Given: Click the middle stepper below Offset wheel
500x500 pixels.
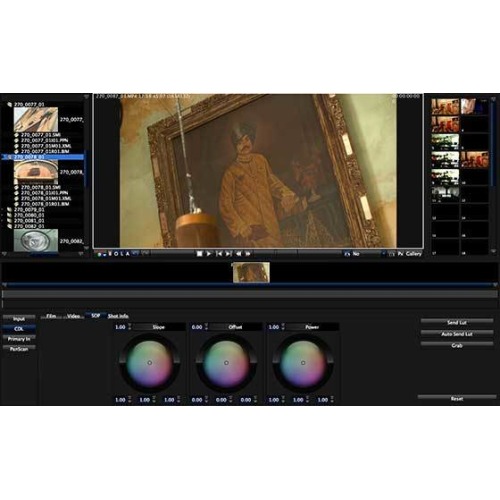Looking at the screenshot, I should pos(231,400).
